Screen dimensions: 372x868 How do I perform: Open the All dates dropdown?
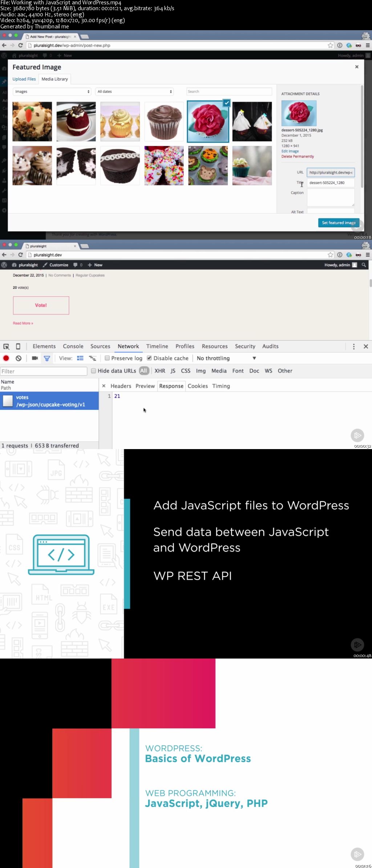click(134, 92)
